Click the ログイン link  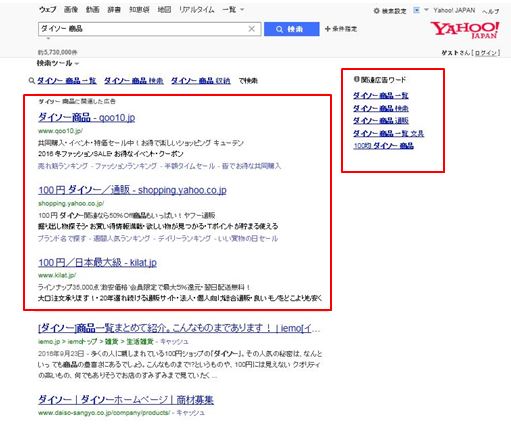click(486, 53)
